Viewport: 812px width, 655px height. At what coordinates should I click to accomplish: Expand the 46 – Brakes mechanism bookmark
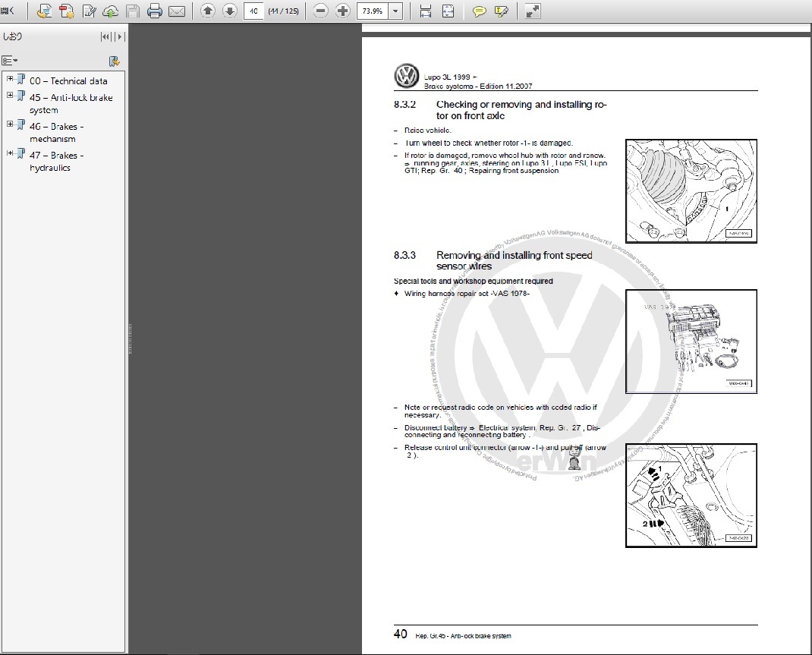(x=9, y=124)
